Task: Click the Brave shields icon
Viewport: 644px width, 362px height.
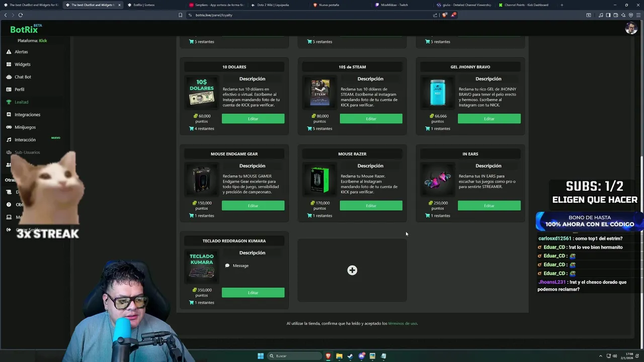Action: tap(444, 15)
